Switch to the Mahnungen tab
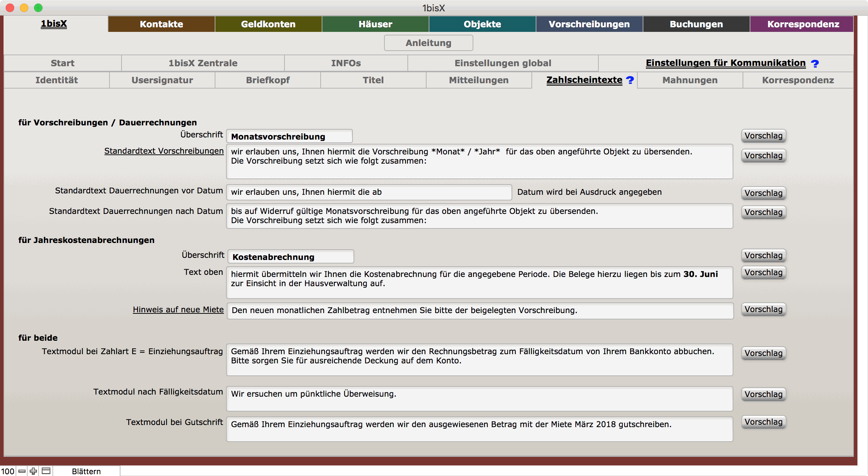This screenshot has width=868, height=476. (690, 80)
